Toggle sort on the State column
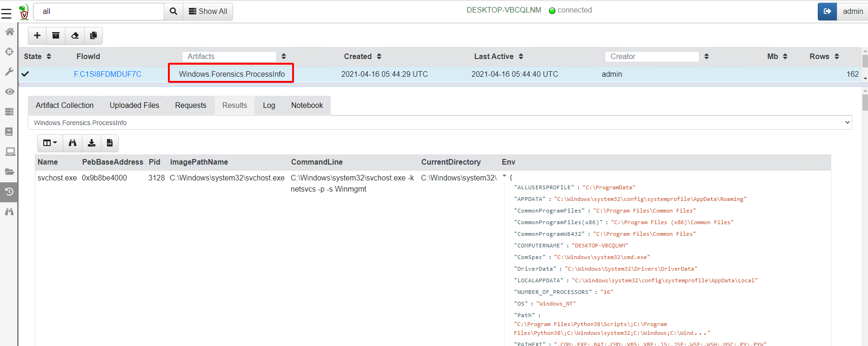Screen dimensions: 868x346 [x=49, y=57]
